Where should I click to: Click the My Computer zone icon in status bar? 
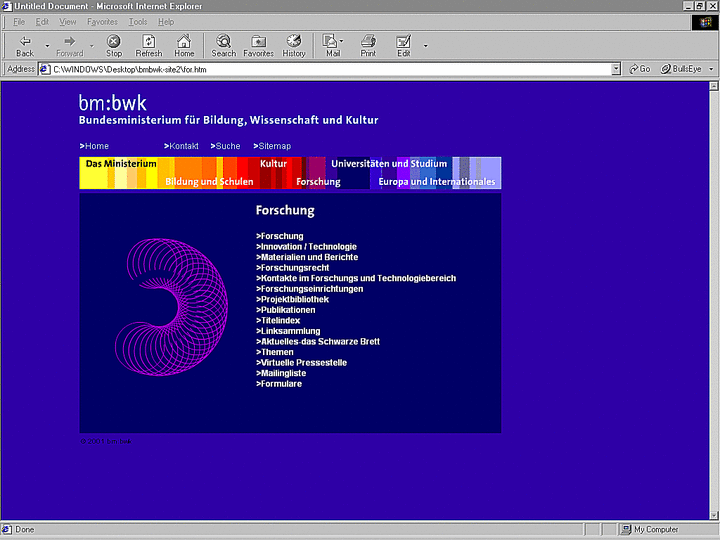point(625,529)
